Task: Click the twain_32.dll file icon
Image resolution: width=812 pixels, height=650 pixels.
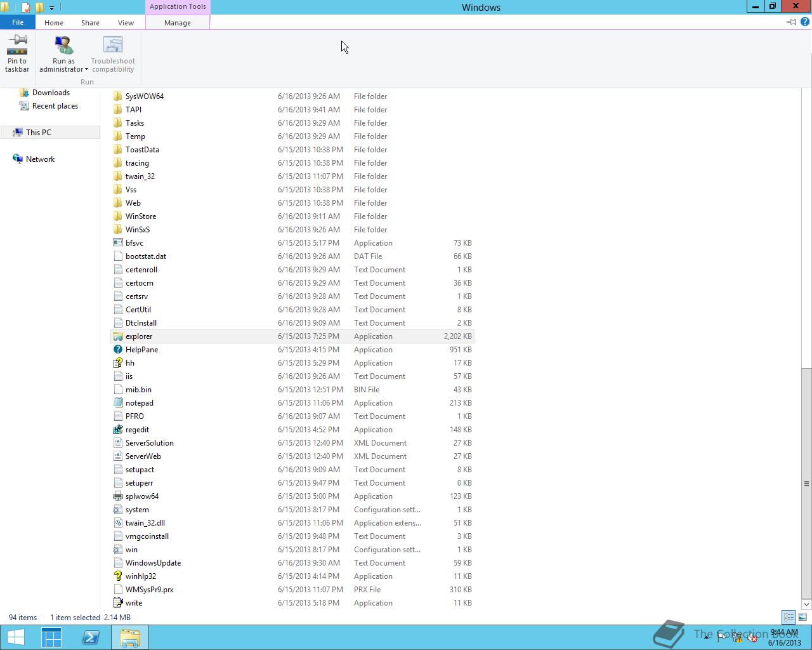Action: click(x=117, y=523)
